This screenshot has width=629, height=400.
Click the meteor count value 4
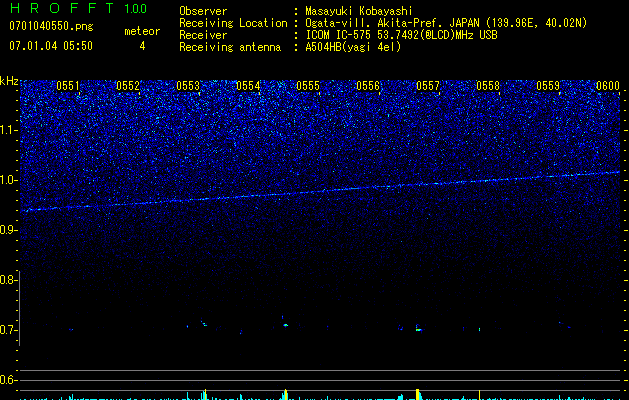142,46
